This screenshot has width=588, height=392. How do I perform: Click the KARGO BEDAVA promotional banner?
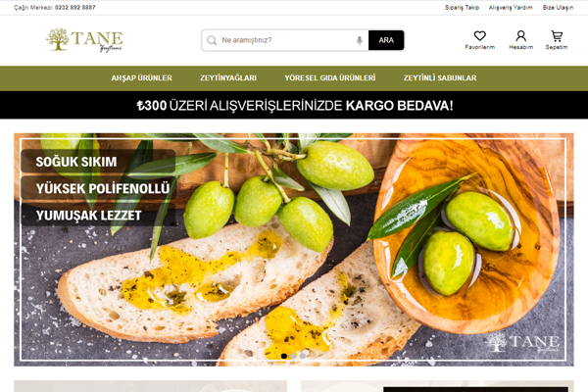[x=294, y=105]
